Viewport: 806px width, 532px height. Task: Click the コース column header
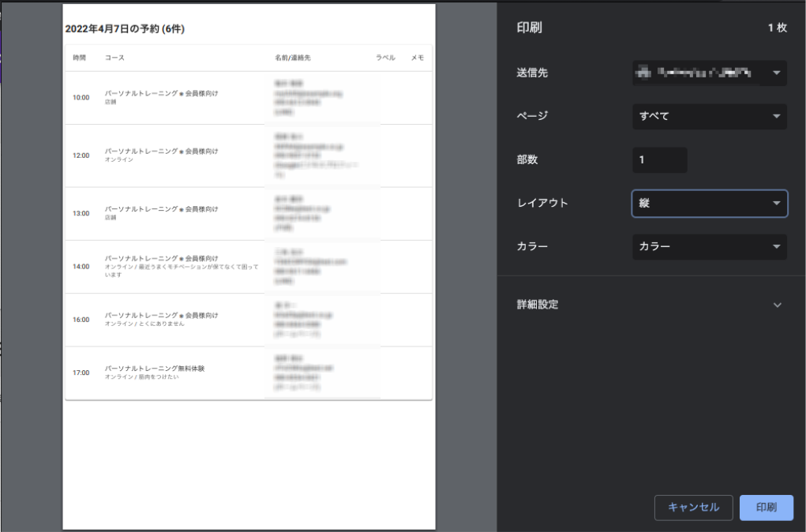click(114, 58)
